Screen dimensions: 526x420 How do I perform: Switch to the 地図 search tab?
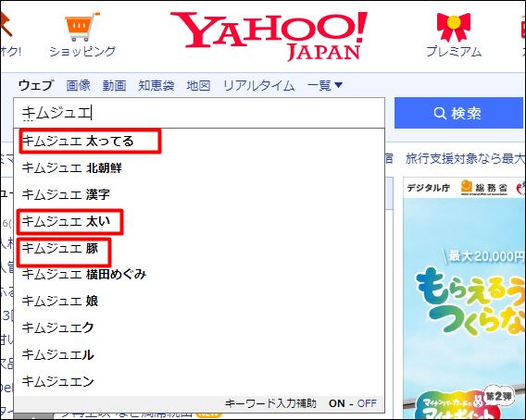(198, 85)
